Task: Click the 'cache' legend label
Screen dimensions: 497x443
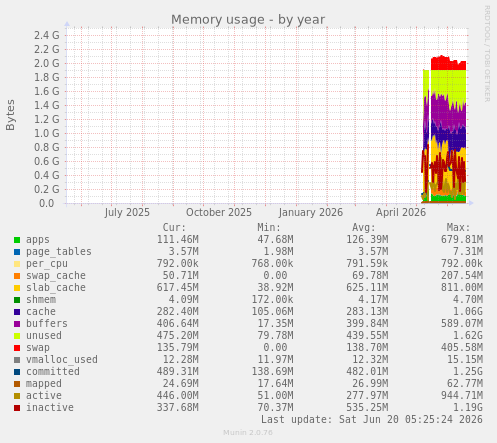Action: click(41, 312)
